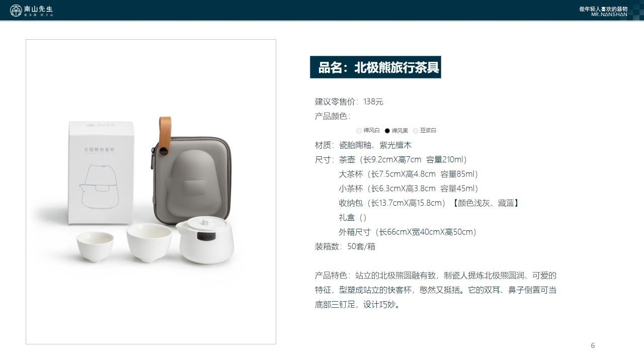
Task: Click the 南山先生 logo icon
Action: (x=16, y=10)
